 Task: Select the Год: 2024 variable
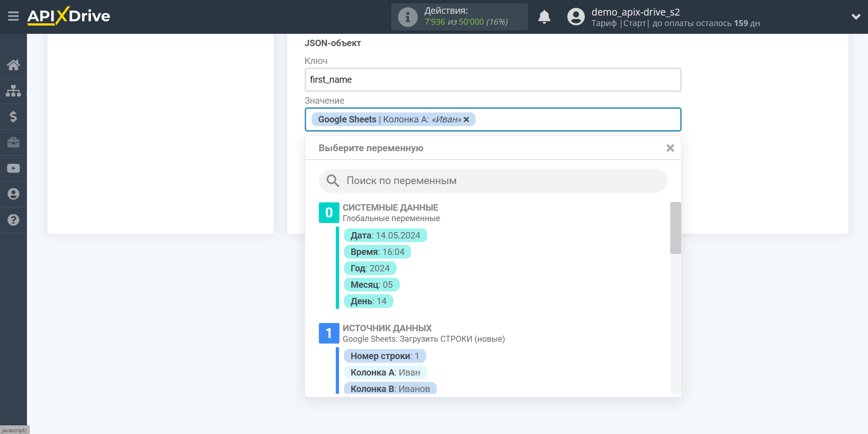pyautogui.click(x=370, y=269)
